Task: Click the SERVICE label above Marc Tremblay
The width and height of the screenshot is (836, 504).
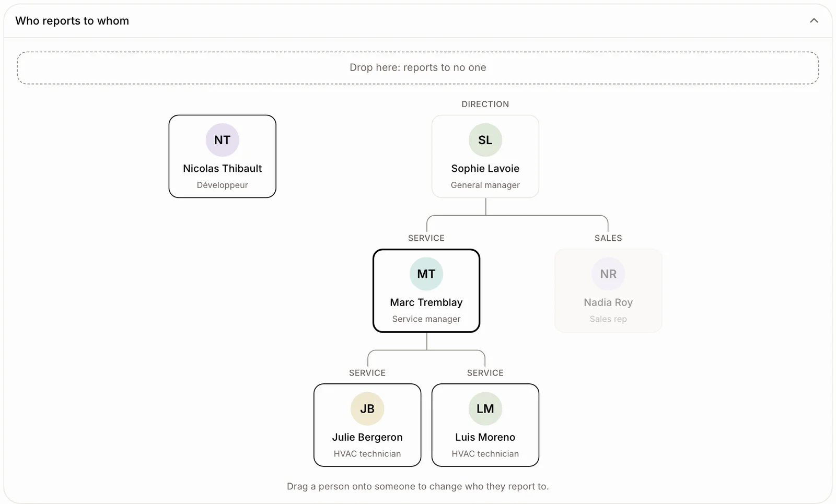Action: pyautogui.click(x=426, y=238)
